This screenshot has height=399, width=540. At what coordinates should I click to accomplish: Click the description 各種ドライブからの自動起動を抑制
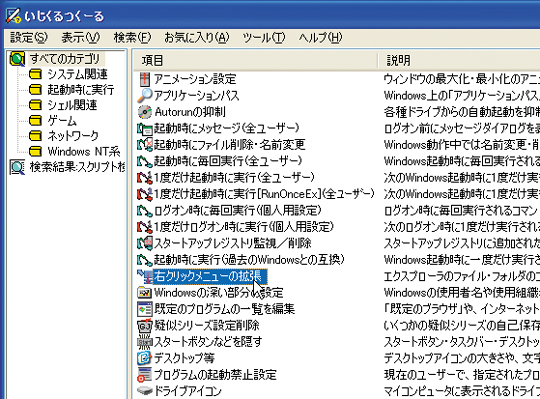click(461, 112)
